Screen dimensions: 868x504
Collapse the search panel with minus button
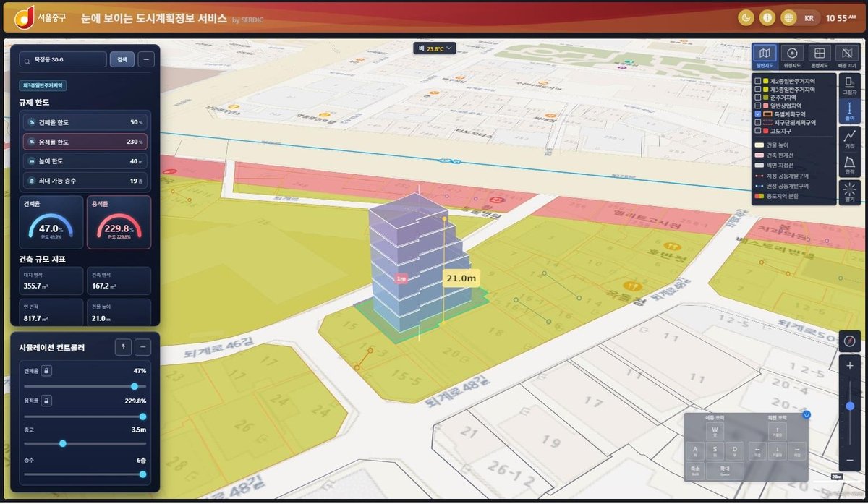(x=146, y=59)
